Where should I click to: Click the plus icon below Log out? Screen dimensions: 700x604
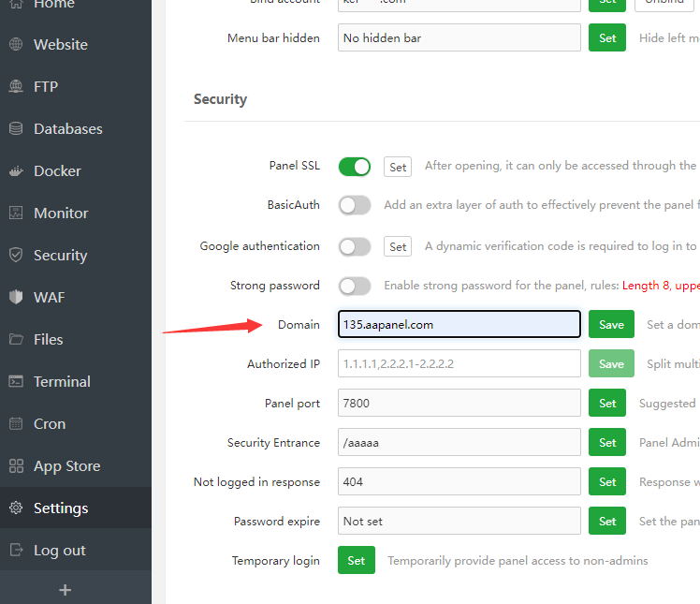click(65, 590)
